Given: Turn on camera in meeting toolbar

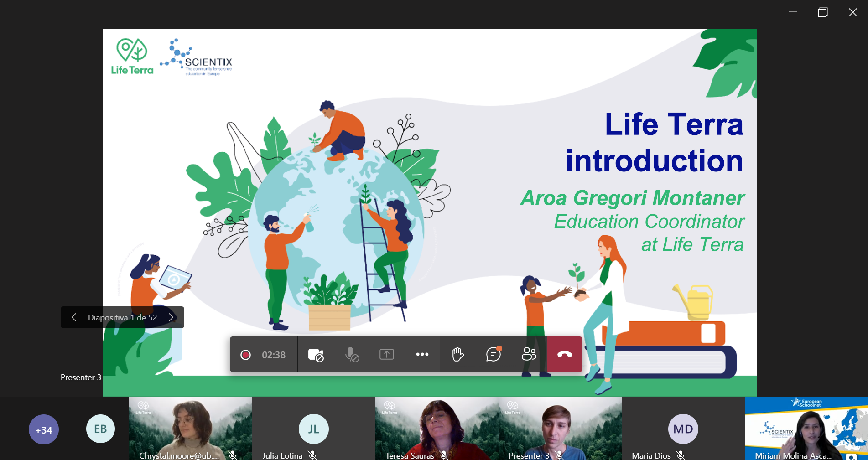Looking at the screenshot, I should [x=316, y=355].
